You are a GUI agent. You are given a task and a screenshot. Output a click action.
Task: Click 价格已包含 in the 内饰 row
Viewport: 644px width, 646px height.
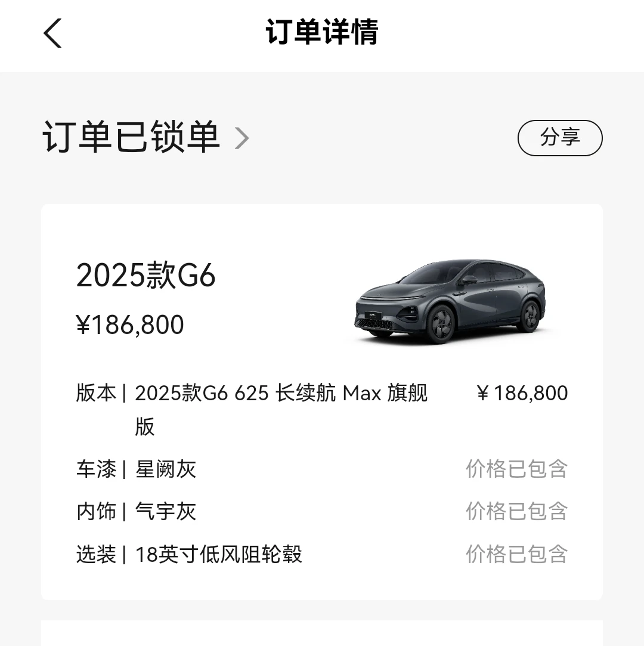[x=516, y=512]
